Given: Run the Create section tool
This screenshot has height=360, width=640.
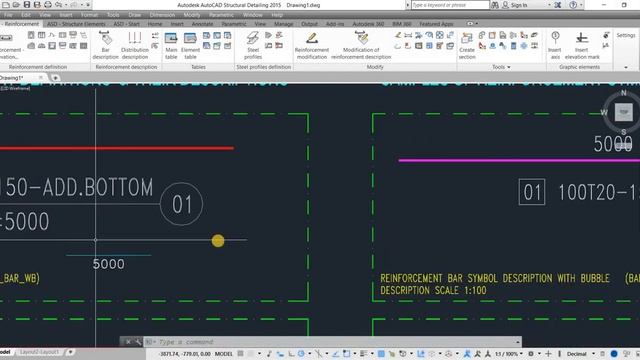Looking at the screenshot, I should coord(467,45).
